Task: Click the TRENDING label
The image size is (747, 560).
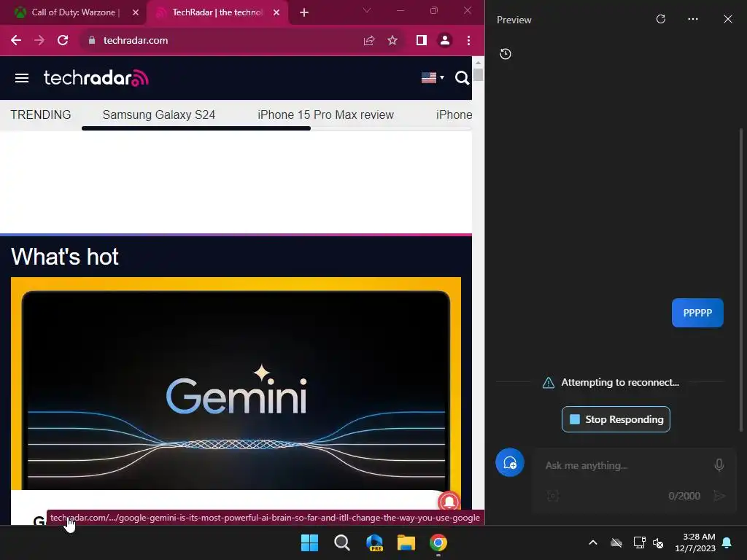Action: (41, 114)
